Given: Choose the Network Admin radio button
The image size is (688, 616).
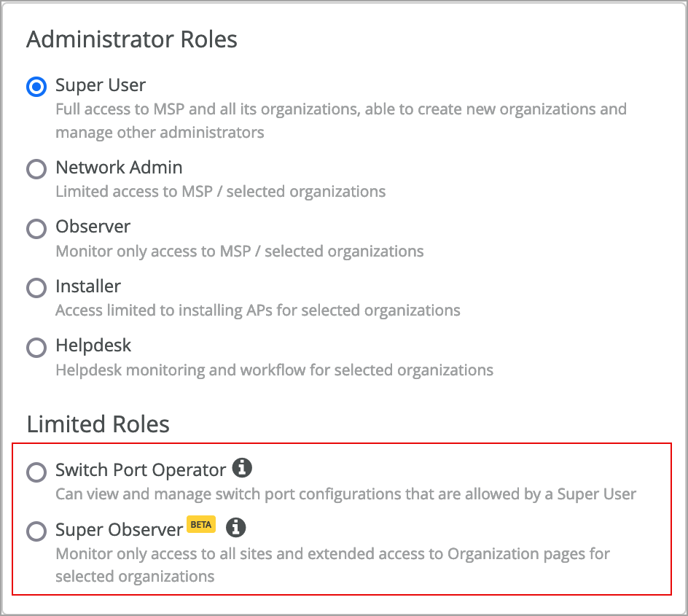Looking at the screenshot, I should click(36, 169).
